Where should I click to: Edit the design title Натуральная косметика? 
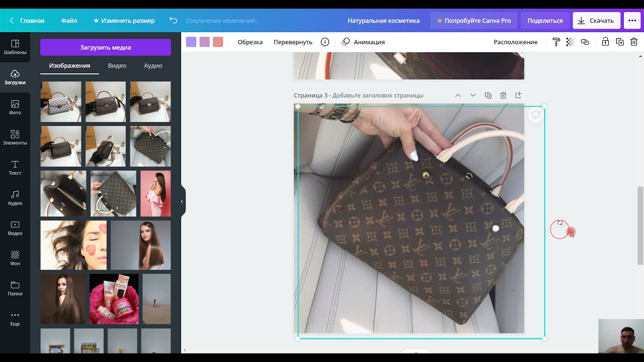(383, 21)
